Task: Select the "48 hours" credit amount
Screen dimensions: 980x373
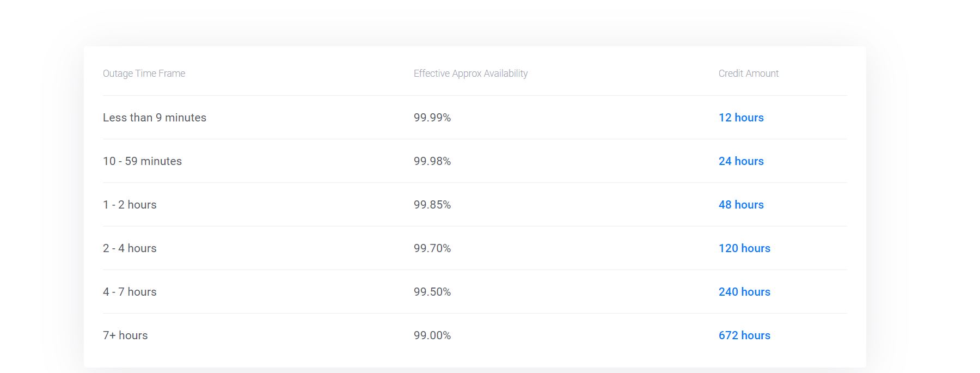Action: coord(741,205)
